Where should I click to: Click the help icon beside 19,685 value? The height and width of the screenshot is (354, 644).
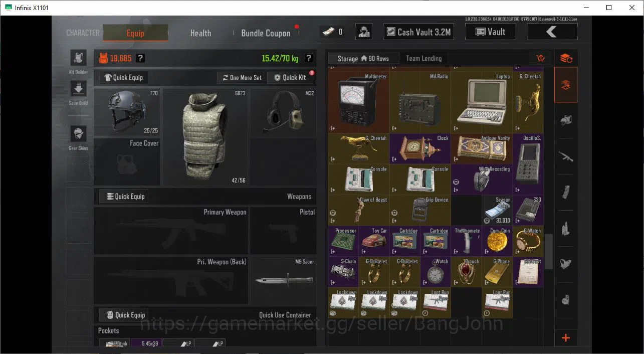click(x=141, y=58)
